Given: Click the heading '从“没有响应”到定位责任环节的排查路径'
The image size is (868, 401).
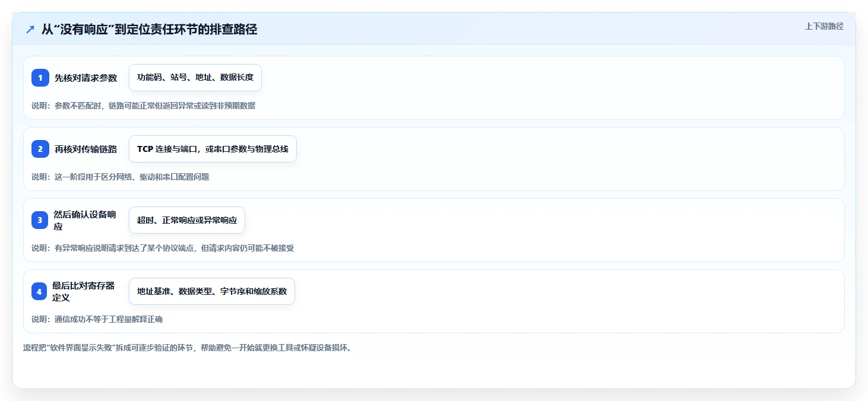Looking at the screenshot, I should pos(149,29).
